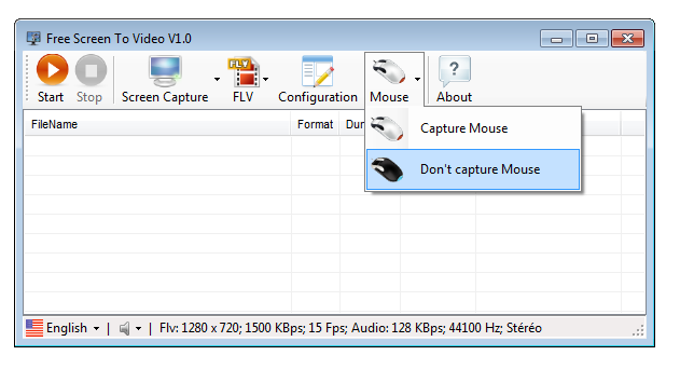Click the Dur column header
This screenshot has height=369, width=680.
click(353, 124)
